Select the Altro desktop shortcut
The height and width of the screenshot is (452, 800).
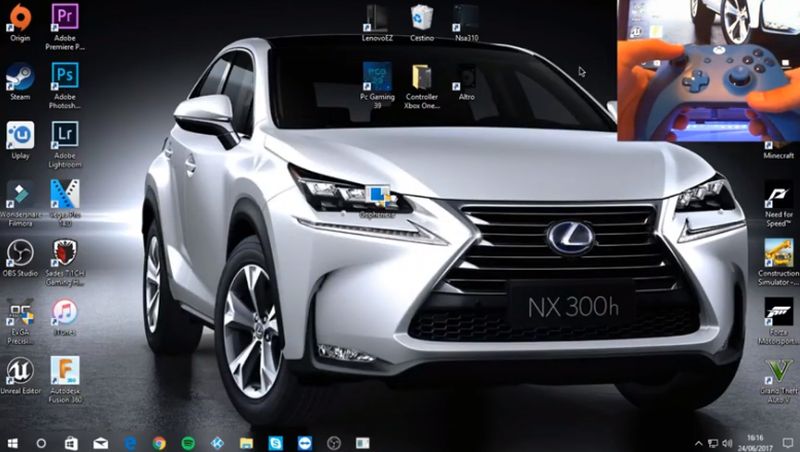click(x=466, y=81)
